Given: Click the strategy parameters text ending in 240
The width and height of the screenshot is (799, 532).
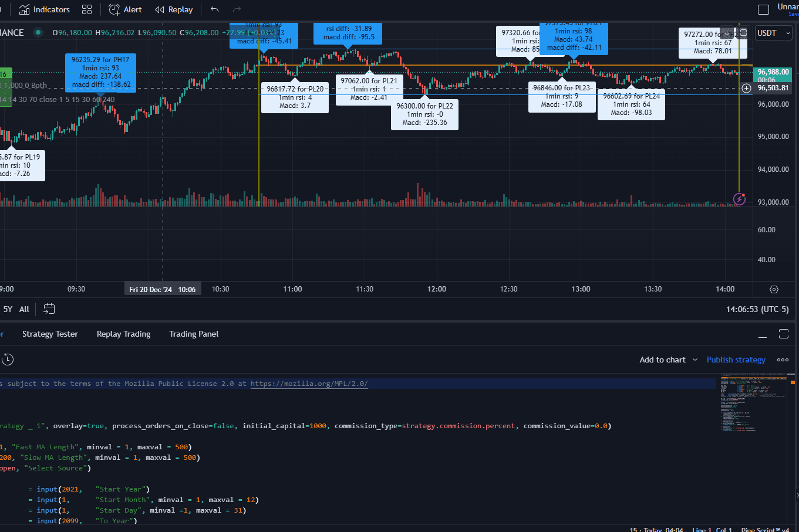Looking at the screenshot, I should [58, 100].
